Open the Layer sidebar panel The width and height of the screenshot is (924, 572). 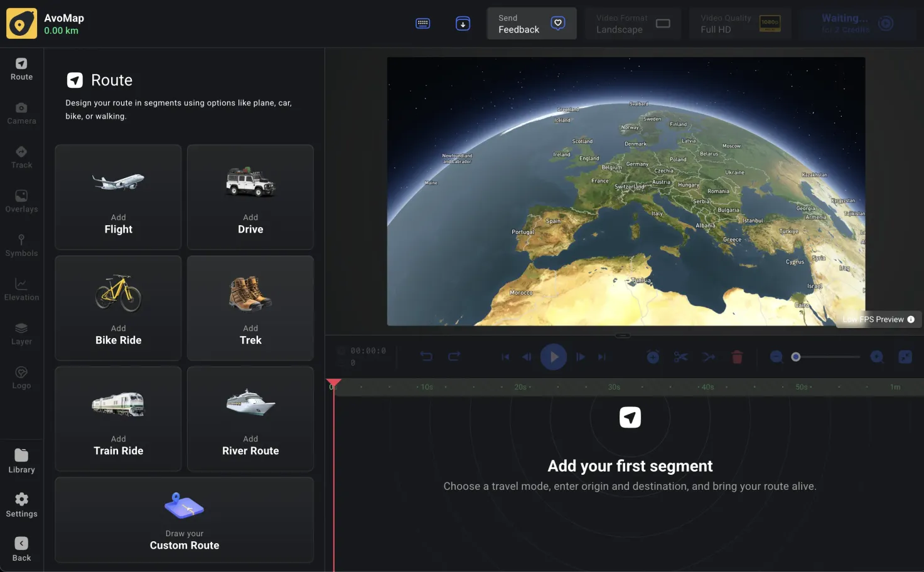click(21, 334)
